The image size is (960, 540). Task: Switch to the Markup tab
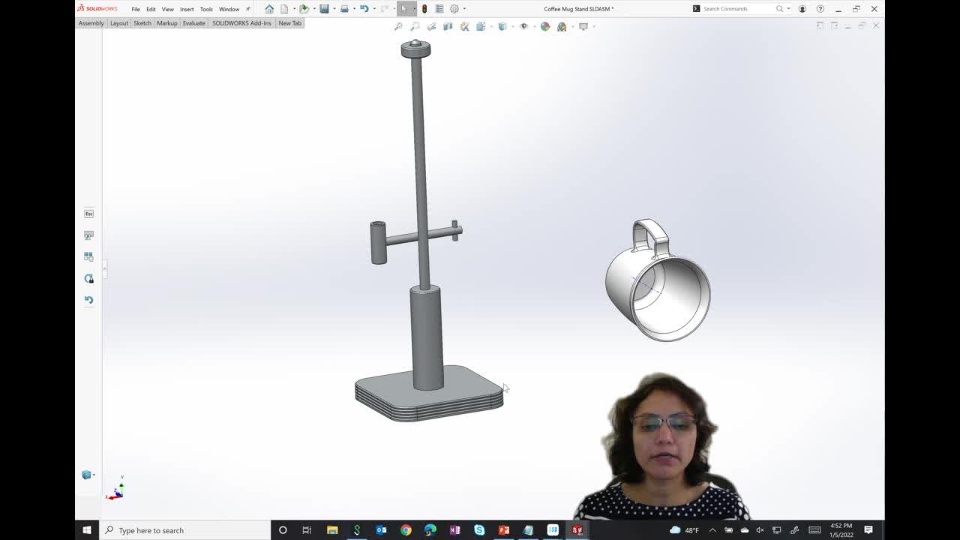coord(167,23)
